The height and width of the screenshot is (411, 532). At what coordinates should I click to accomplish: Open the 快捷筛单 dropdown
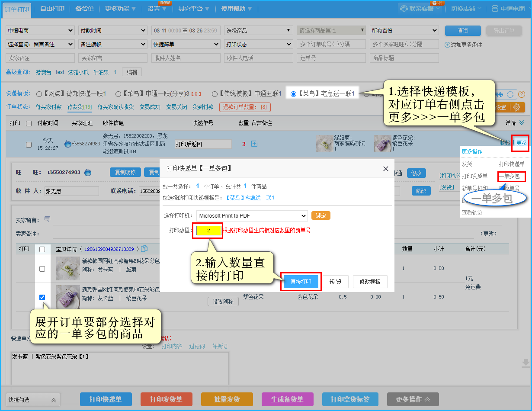click(x=186, y=44)
